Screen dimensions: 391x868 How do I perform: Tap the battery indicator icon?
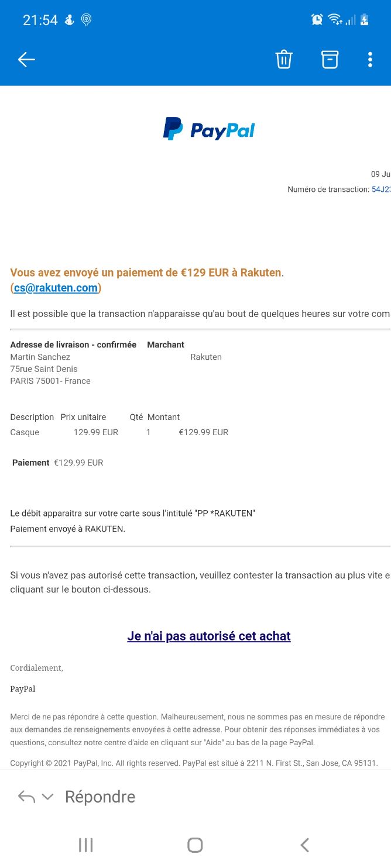(x=364, y=20)
